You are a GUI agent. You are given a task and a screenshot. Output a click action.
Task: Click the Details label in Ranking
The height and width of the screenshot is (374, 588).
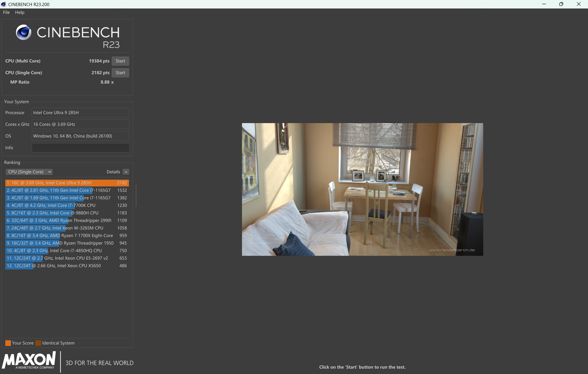click(x=113, y=172)
